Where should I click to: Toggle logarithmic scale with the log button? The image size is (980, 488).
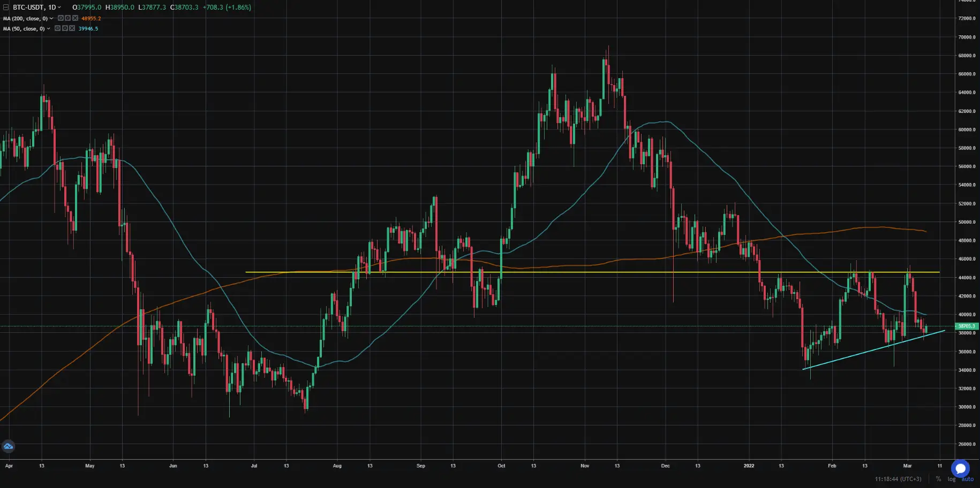[x=951, y=479]
